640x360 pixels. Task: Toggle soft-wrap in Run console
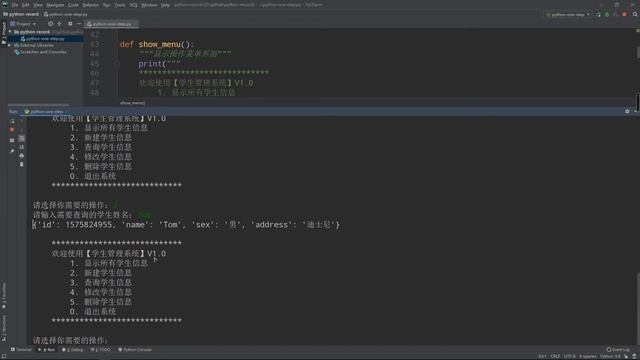(x=22, y=138)
